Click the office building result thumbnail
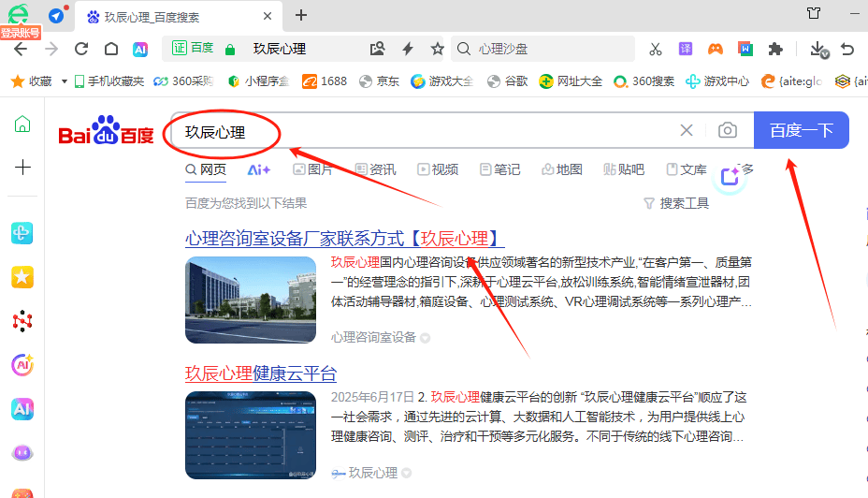This screenshot has height=498, width=868. click(x=251, y=300)
